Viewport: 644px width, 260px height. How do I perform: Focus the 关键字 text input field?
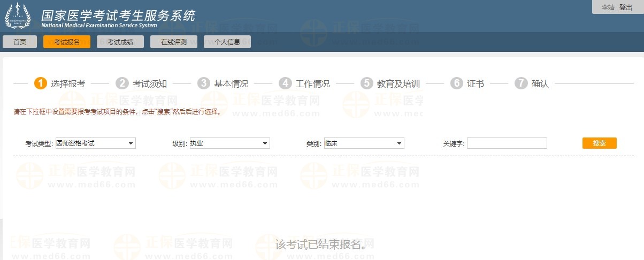(x=507, y=143)
